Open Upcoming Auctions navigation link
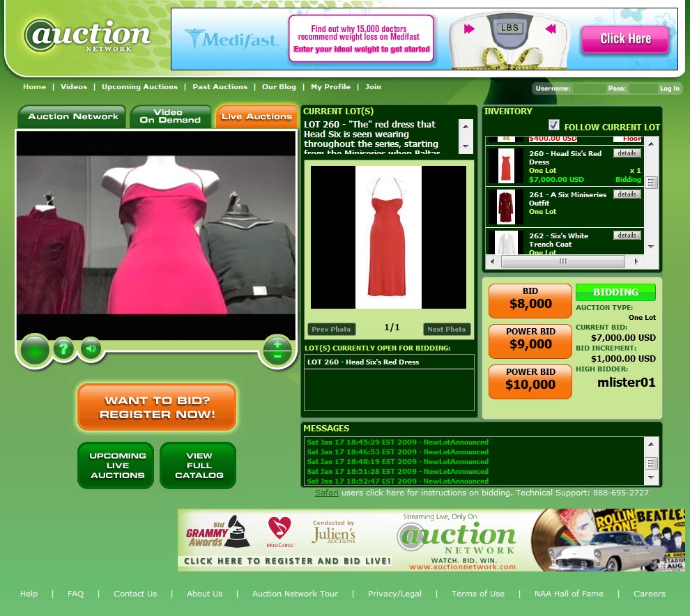Image resolution: width=690 pixels, height=616 pixels. point(139,86)
